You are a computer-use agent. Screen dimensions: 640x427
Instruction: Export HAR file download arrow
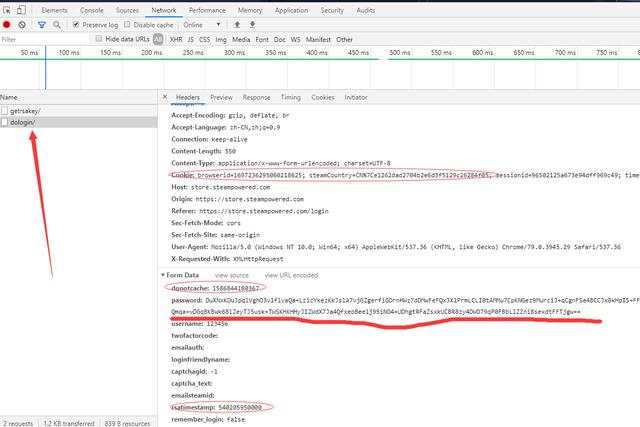[x=253, y=24]
